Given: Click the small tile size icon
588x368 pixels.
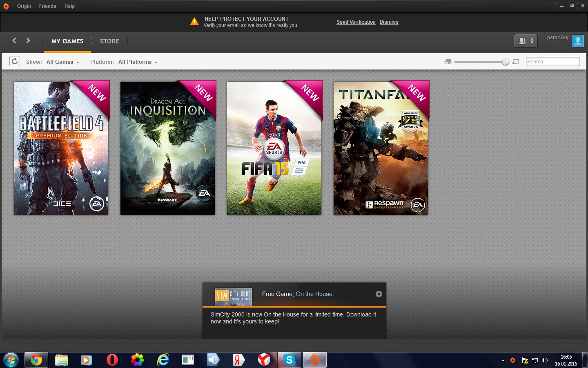Looking at the screenshot, I should click(448, 62).
